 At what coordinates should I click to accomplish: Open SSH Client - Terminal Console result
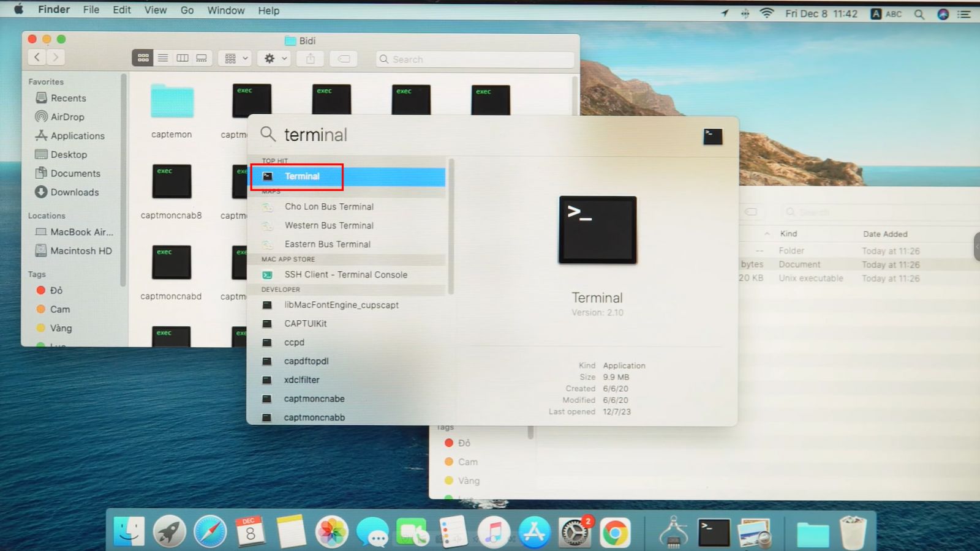(347, 275)
